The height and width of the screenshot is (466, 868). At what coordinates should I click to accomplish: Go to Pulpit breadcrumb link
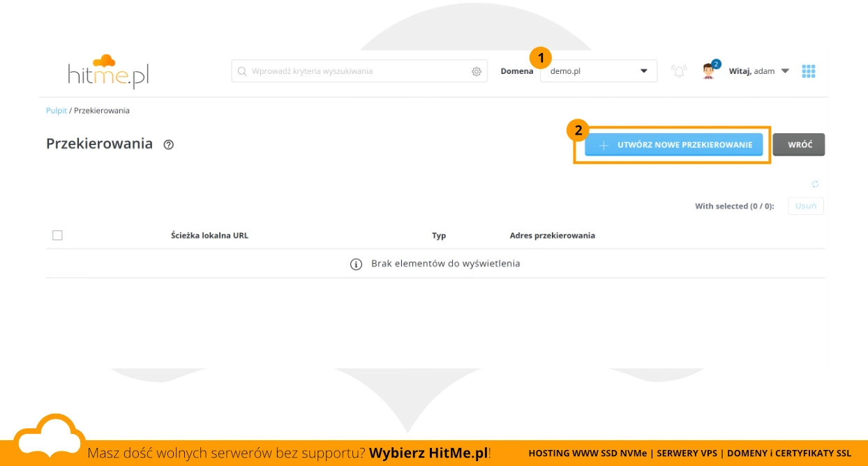(57, 110)
